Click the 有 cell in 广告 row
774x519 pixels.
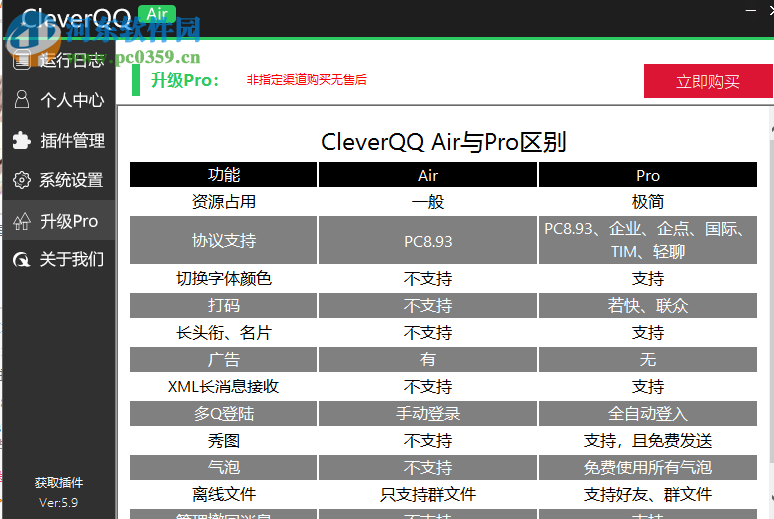pos(428,359)
